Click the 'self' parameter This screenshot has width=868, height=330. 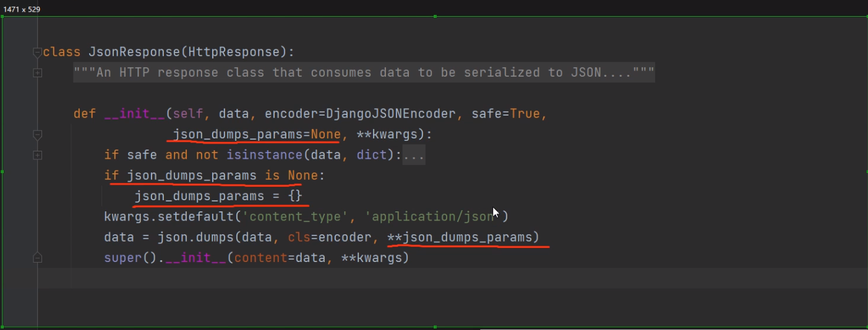(187, 114)
